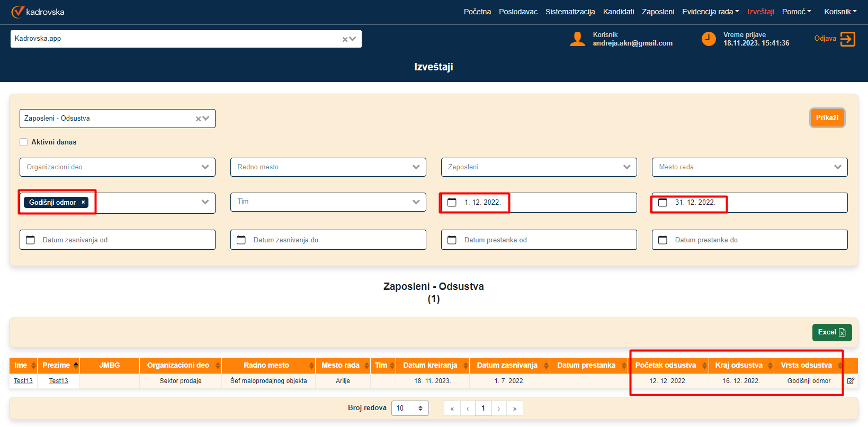Remove the Godišnji odmor filter tag
Screen dimensions: 868x427
point(83,203)
